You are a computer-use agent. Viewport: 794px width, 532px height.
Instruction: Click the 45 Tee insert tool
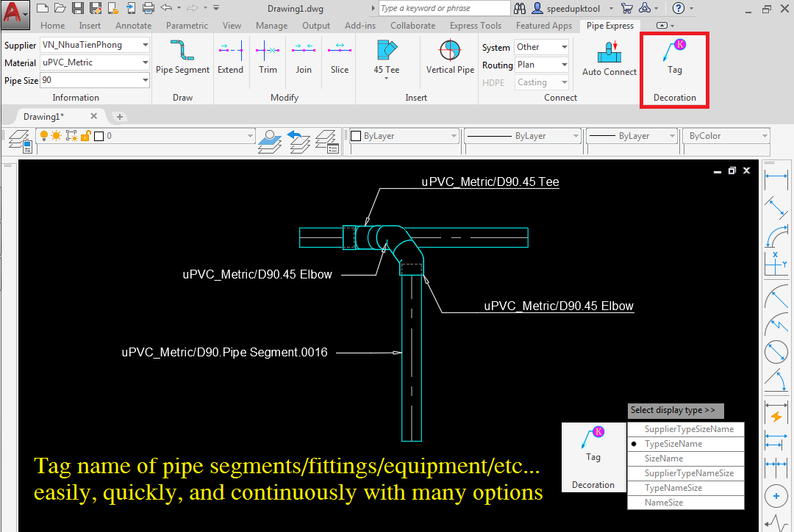tap(387, 58)
